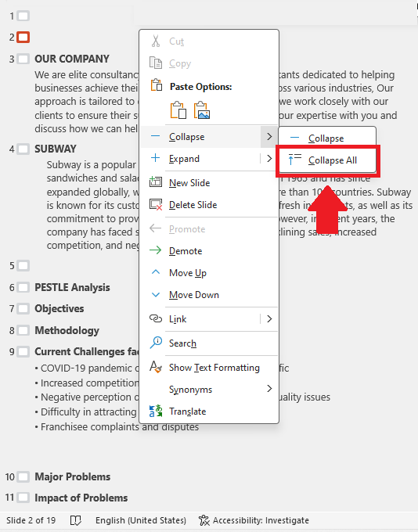
Task: Select Move Down menu entry
Action: pos(209,294)
